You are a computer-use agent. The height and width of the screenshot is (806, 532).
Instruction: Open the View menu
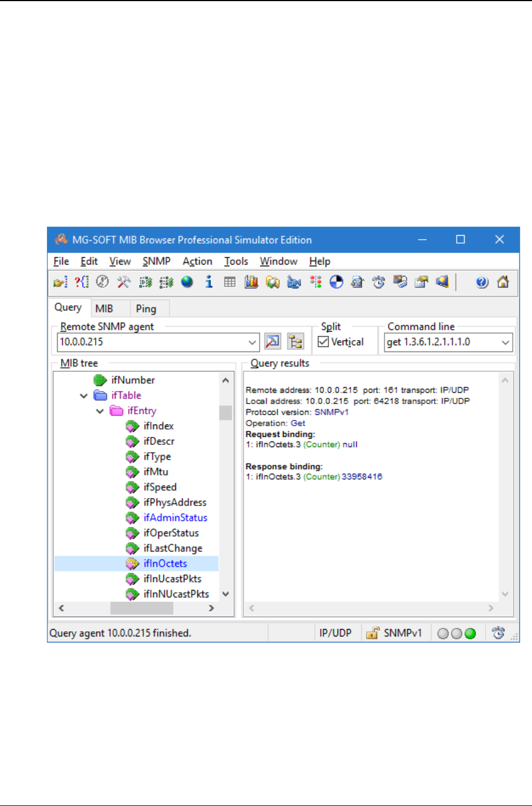coord(120,261)
